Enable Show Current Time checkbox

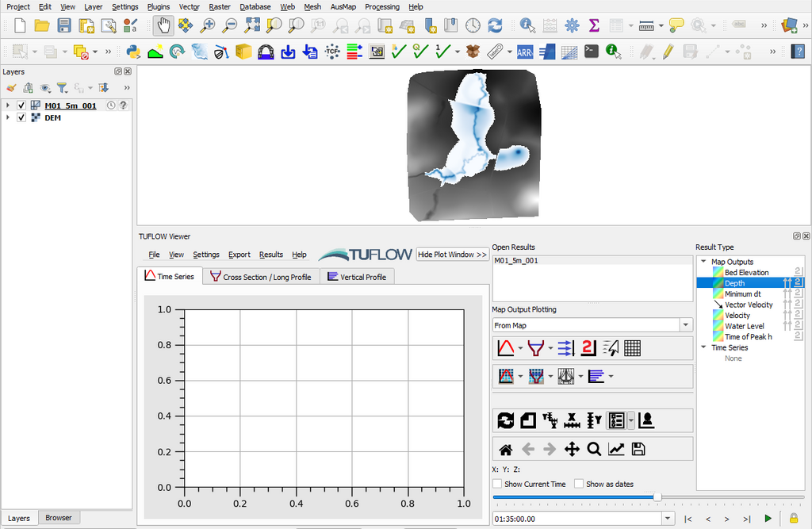pos(497,484)
